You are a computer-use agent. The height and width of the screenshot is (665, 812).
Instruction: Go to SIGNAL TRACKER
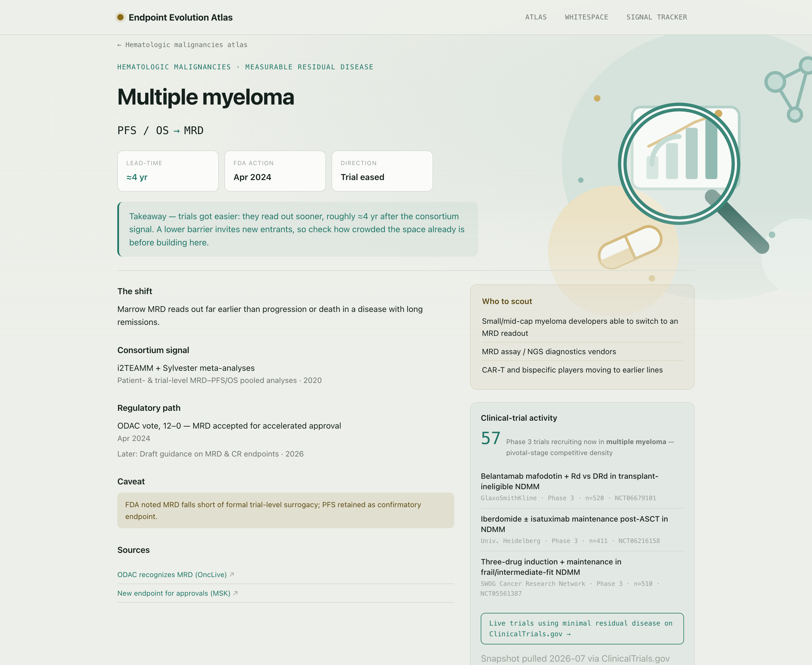click(x=656, y=17)
